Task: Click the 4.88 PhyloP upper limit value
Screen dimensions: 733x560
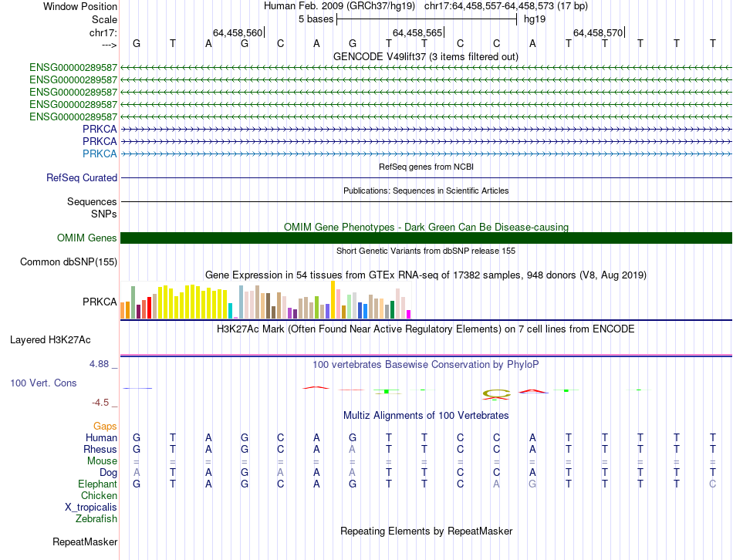Action: pos(99,363)
